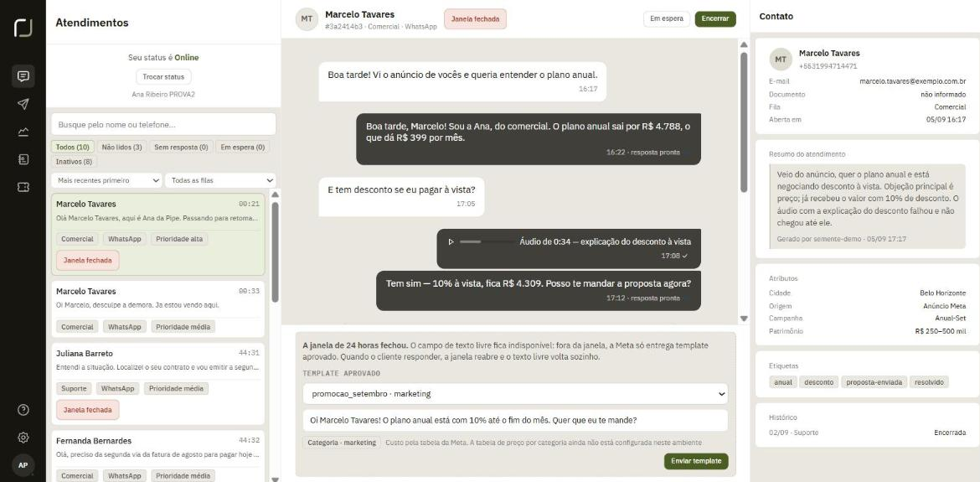Click the template message preview text field
980x482 pixels.
(x=515, y=420)
